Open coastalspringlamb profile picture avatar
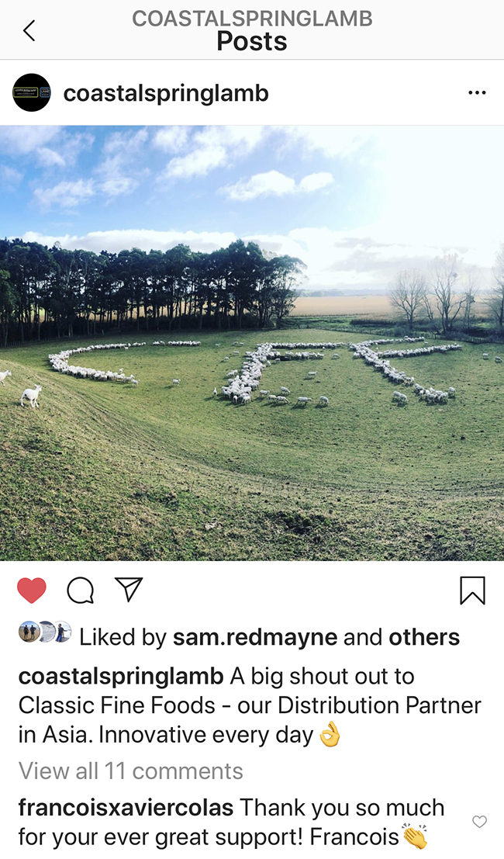The width and height of the screenshot is (504, 859). [32, 92]
